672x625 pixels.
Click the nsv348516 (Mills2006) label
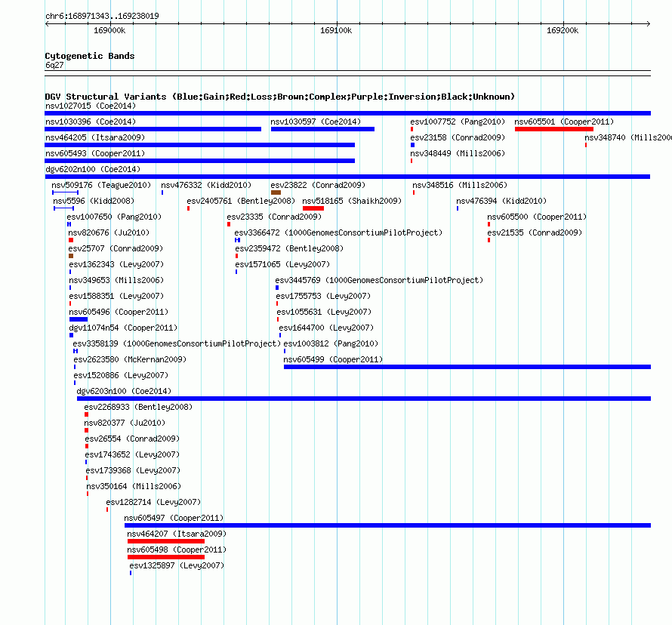tap(460, 185)
